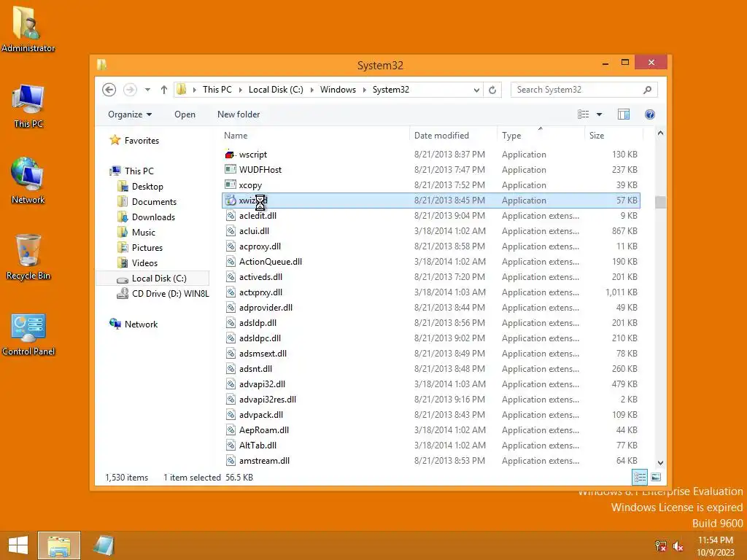Select the AltTab.dll file icon
This screenshot has height=560, width=747.
pyautogui.click(x=230, y=446)
